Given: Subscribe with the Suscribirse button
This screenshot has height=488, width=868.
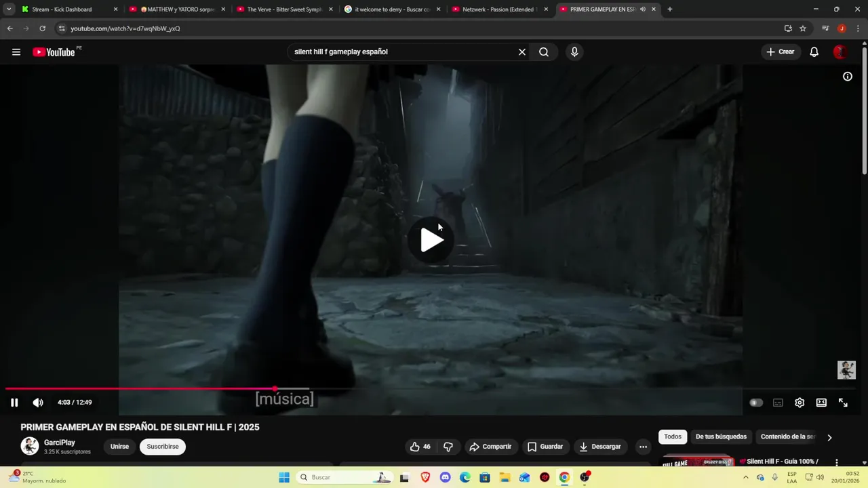Looking at the screenshot, I should click(x=163, y=447).
